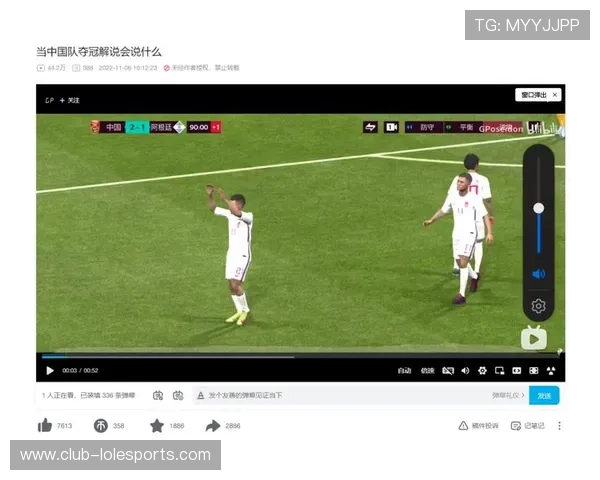This screenshot has height=480, width=600.
Task: Share the video using the arrow icon
Action: (x=213, y=426)
